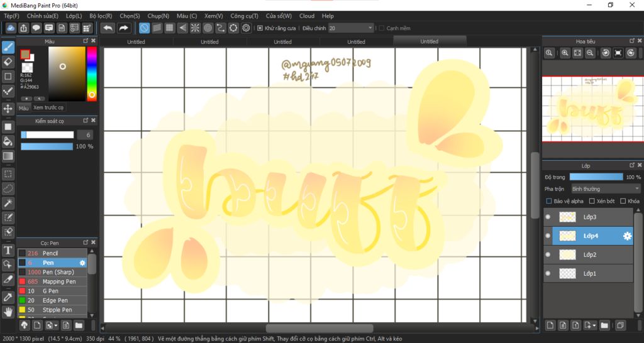Select the Eraser tool
The height and width of the screenshot is (343, 644).
tap(8, 62)
